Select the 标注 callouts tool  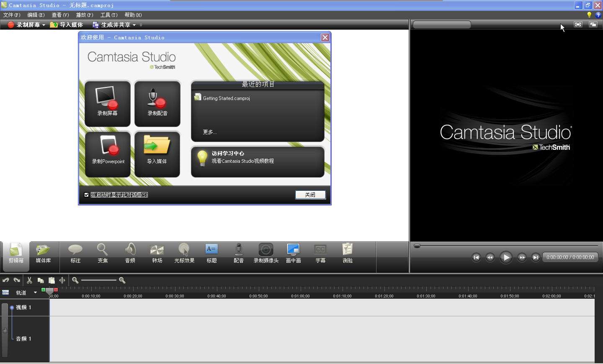tap(75, 254)
